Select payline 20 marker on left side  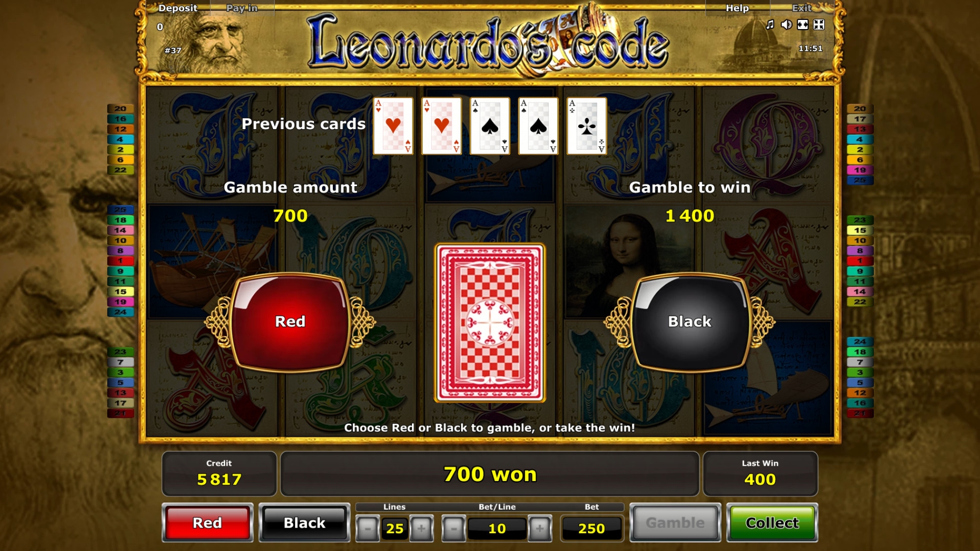pyautogui.click(x=120, y=109)
